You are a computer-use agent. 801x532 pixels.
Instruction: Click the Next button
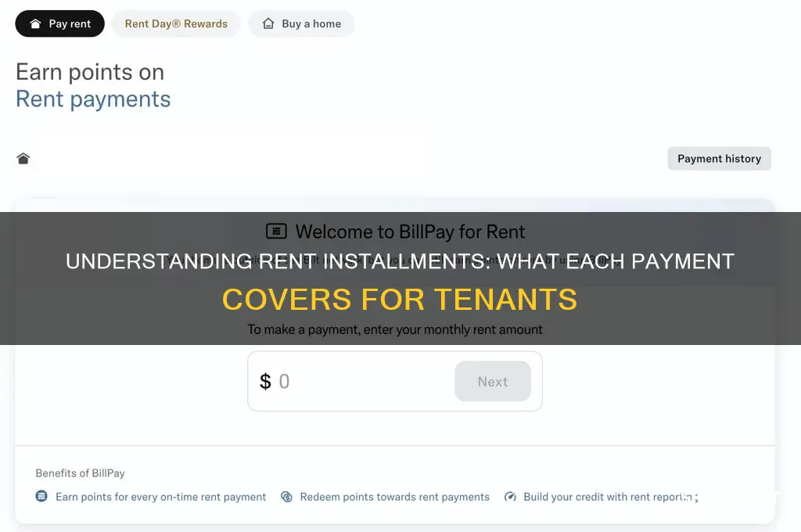493,381
